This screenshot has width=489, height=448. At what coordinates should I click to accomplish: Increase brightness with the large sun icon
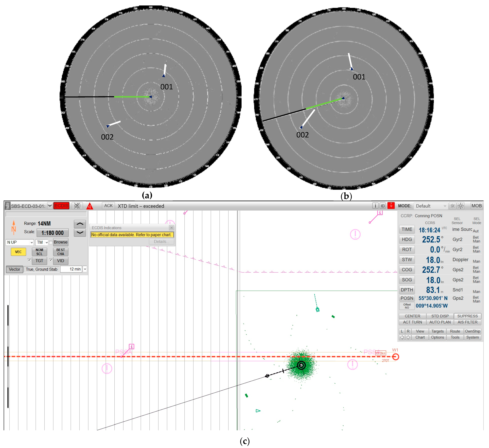click(461, 206)
